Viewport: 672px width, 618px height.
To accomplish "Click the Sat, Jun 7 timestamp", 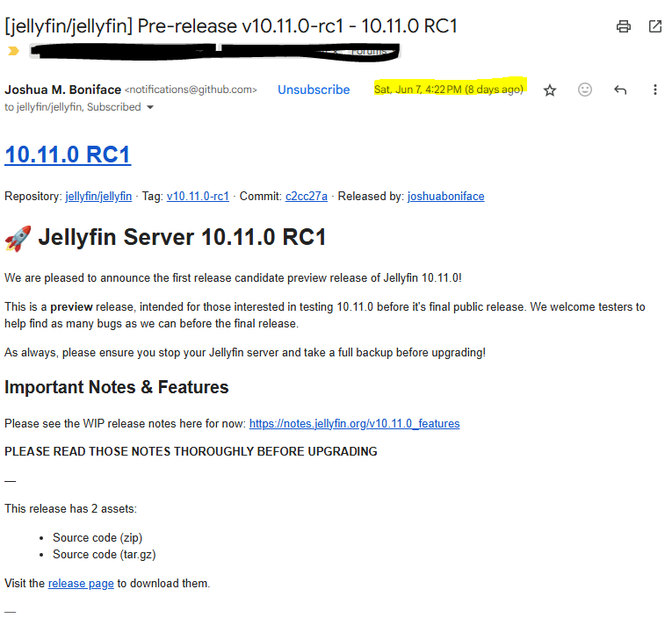I will pos(448,90).
